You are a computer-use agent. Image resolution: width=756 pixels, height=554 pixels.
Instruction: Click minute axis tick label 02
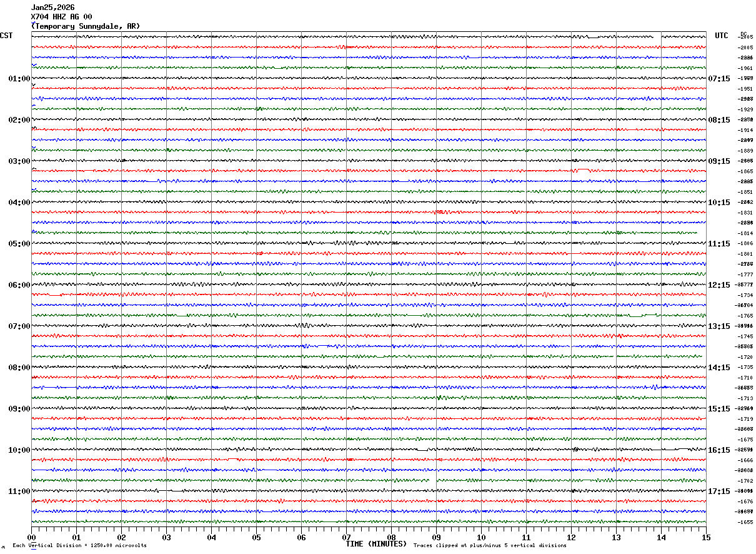click(121, 537)
